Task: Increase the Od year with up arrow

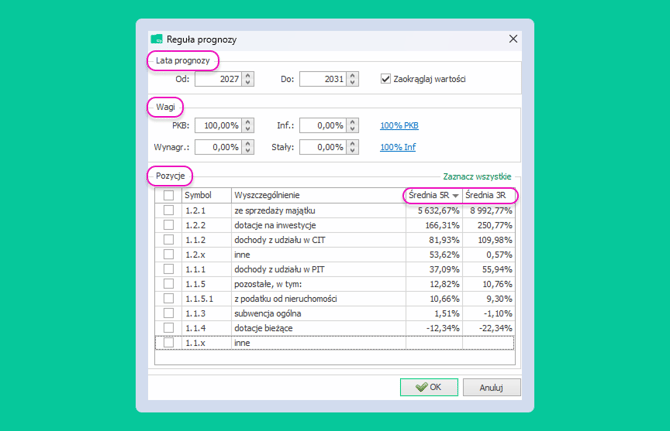Action: click(x=248, y=75)
